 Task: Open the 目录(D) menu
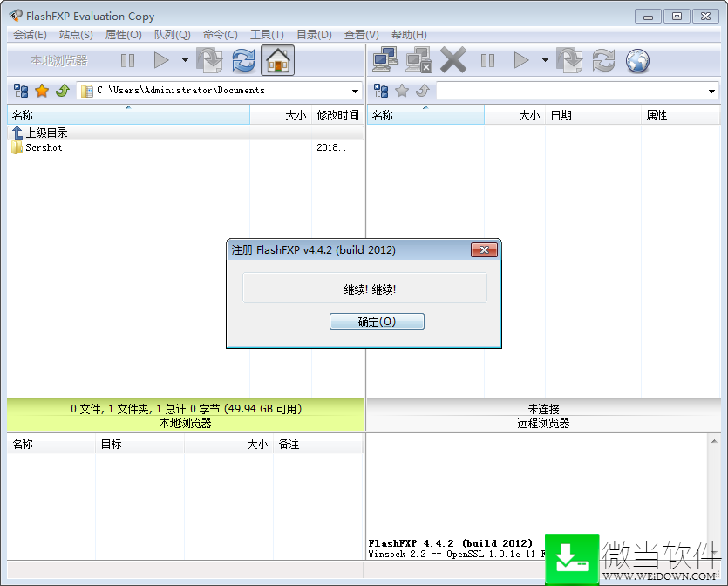coord(314,35)
